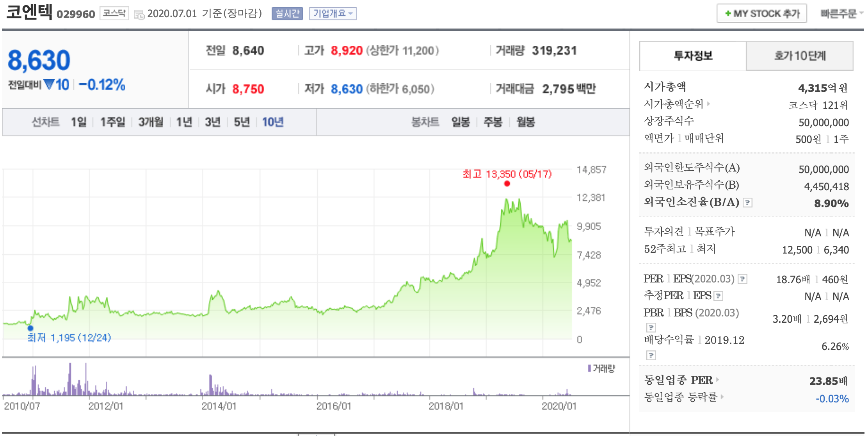This screenshot has height=436, width=868.
Task: Open help icon next to 외국인소진율(B/A)
Action: [747, 202]
